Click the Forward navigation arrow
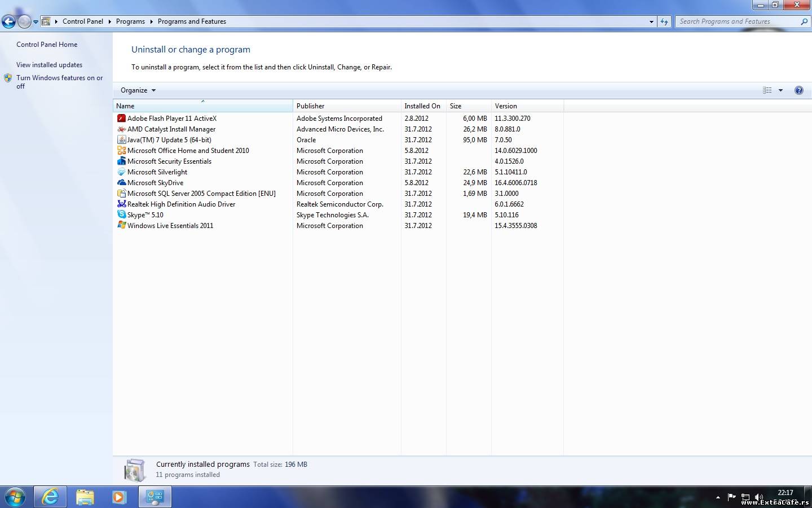Screen dimensions: 812x508 [24, 21]
